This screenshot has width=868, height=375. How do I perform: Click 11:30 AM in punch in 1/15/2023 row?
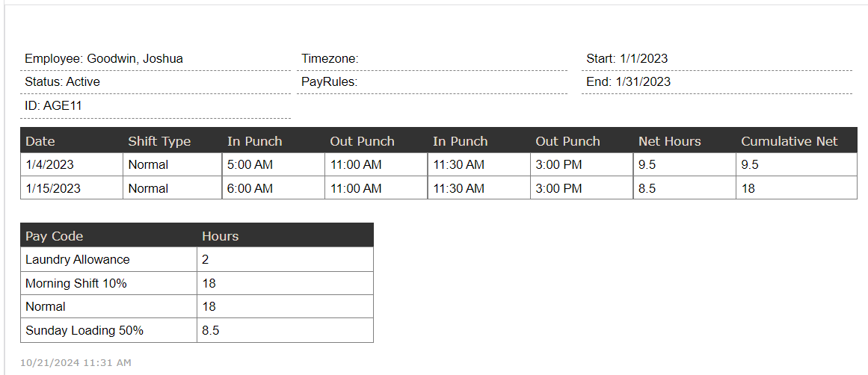click(x=479, y=188)
